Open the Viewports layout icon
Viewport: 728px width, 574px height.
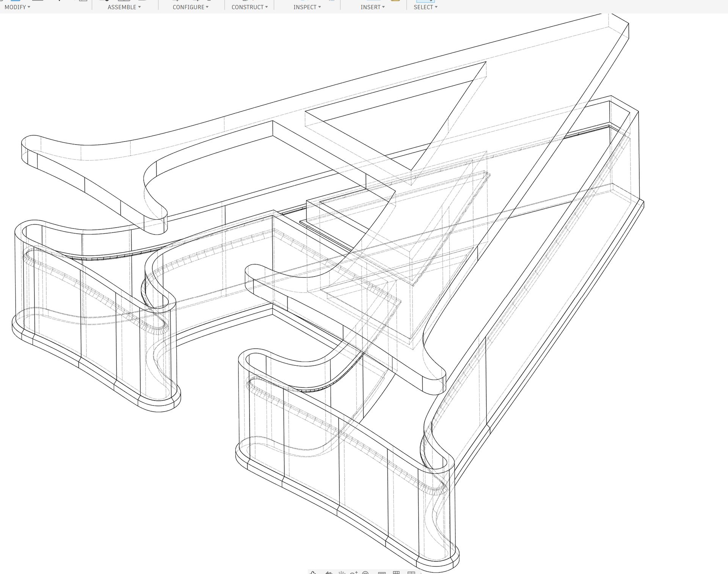tap(411, 572)
